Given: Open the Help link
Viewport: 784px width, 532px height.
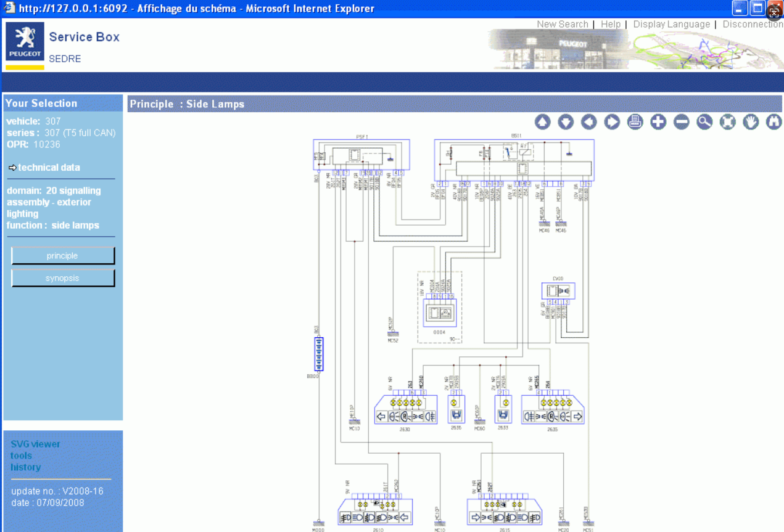Looking at the screenshot, I should [x=610, y=25].
